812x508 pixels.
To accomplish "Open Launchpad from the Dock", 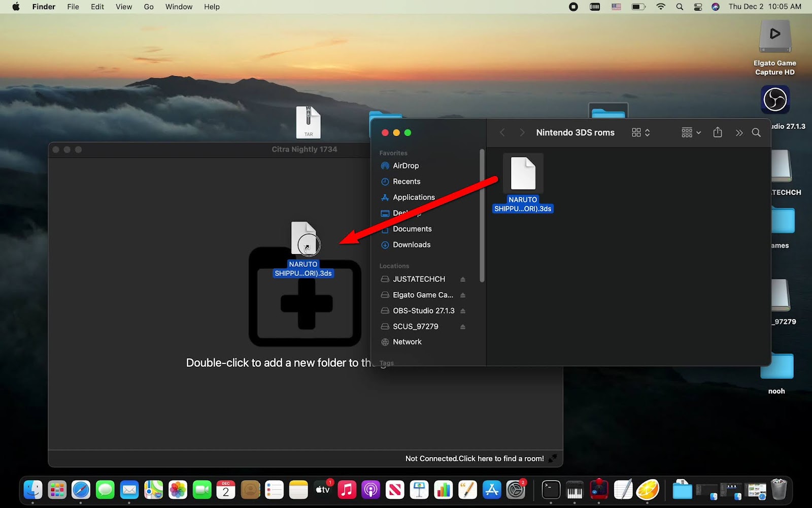I will pyautogui.click(x=57, y=490).
